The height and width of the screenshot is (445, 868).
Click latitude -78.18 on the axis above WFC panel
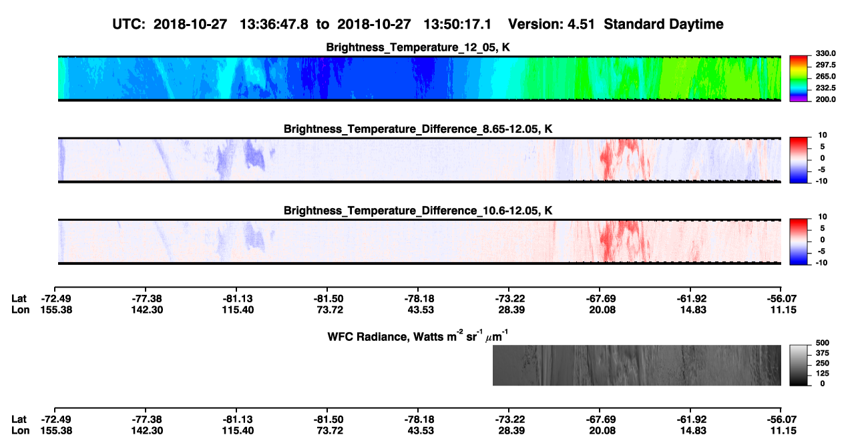(418, 298)
